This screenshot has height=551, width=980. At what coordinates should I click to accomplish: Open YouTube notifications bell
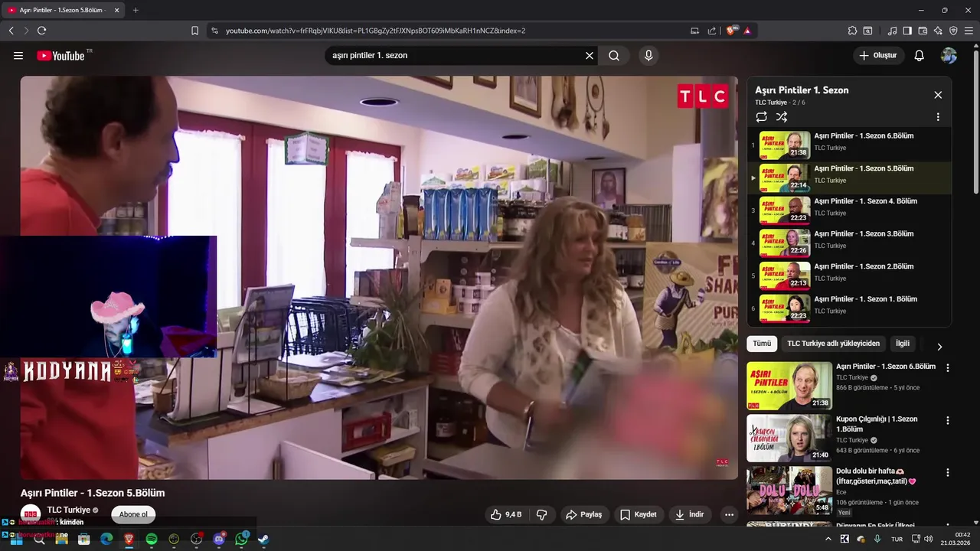pos(920,56)
